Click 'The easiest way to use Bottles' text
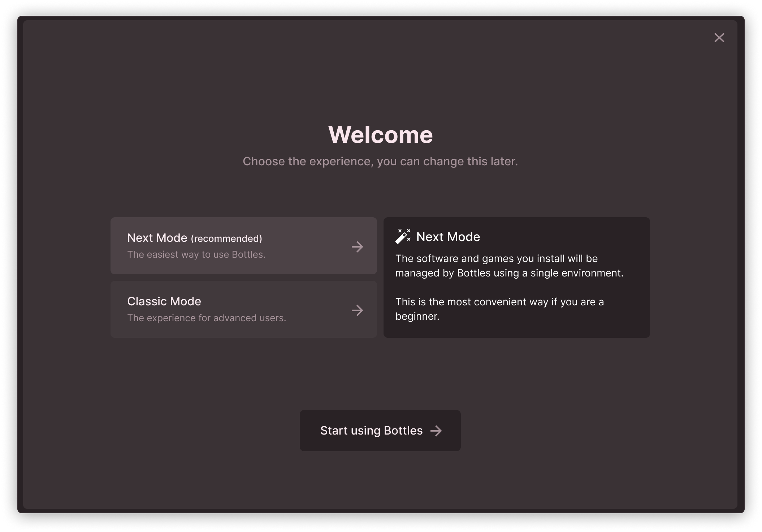Screen dimensions: 762x532 coord(196,254)
